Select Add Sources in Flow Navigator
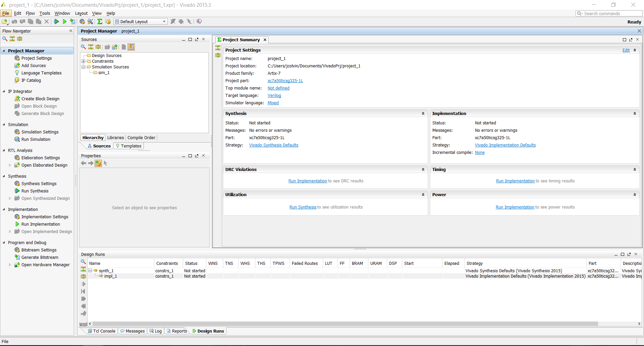Viewport: 644px width, 346px height. click(34, 66)
